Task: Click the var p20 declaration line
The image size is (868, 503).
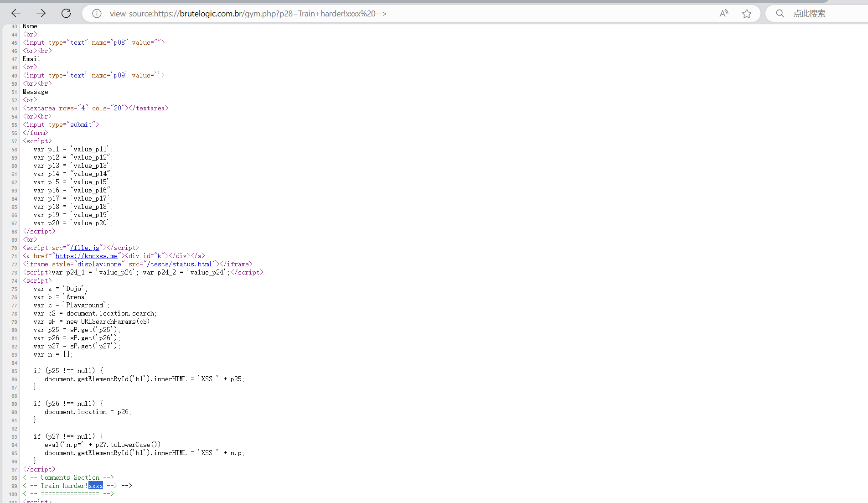Action: tap(73, 223)
